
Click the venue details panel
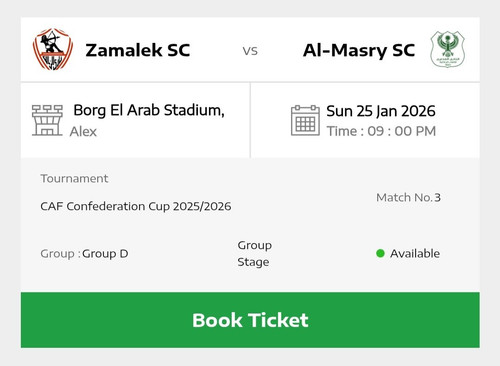(135, 120)
